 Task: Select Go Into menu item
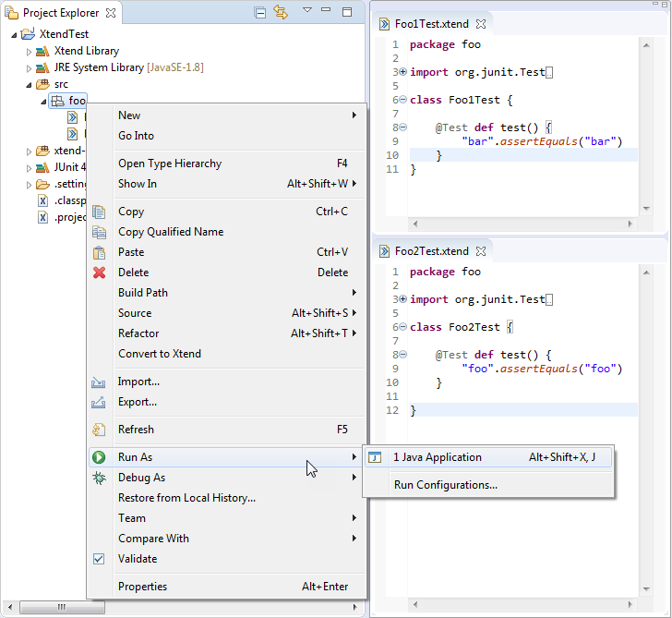[x=227, y=136]
